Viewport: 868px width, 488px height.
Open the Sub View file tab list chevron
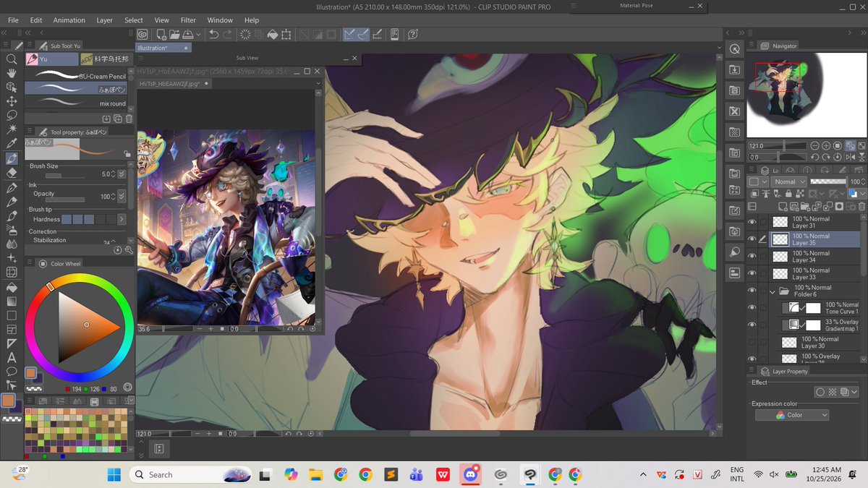click(319, 84)
